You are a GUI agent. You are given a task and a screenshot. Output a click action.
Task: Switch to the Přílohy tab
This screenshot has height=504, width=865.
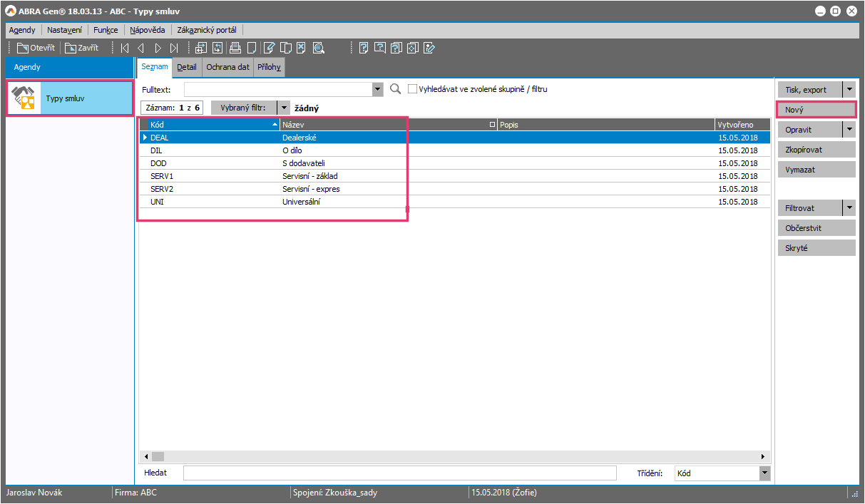[x=270, y=67]
